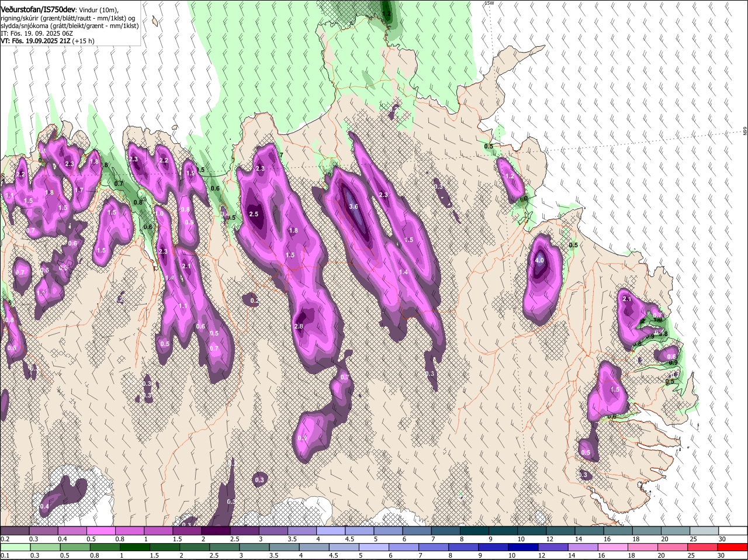Screen dimensions: 748x560
Task: Select the bright red lower swatch right of 30
Action: click(x=733, y=547)
